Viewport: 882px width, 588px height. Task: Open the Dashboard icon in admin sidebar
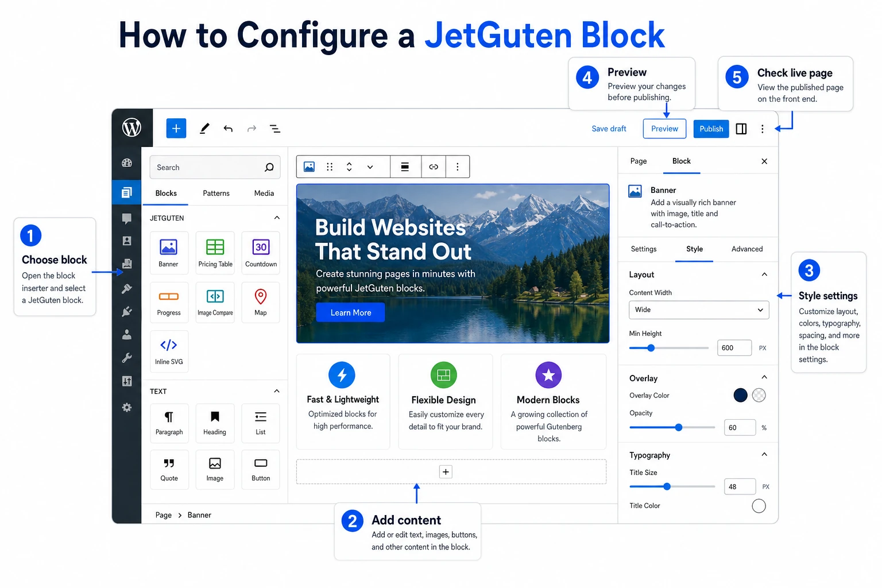tap(127, 163)
